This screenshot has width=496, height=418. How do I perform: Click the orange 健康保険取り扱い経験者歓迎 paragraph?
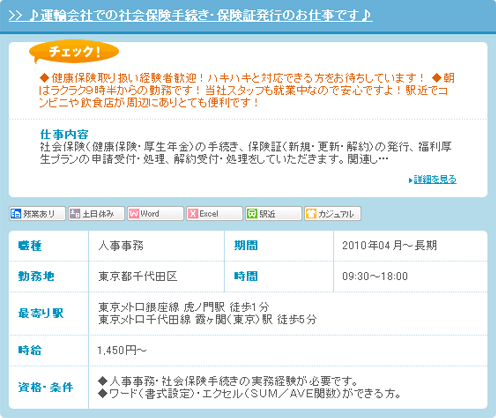coord(247,90)
